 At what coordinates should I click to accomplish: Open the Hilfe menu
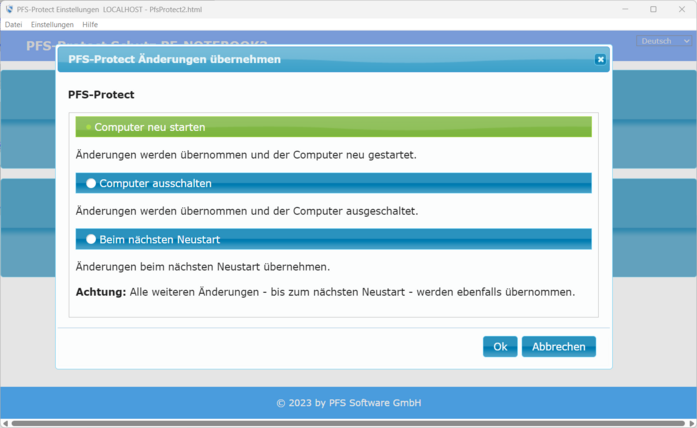coord(90,24)
